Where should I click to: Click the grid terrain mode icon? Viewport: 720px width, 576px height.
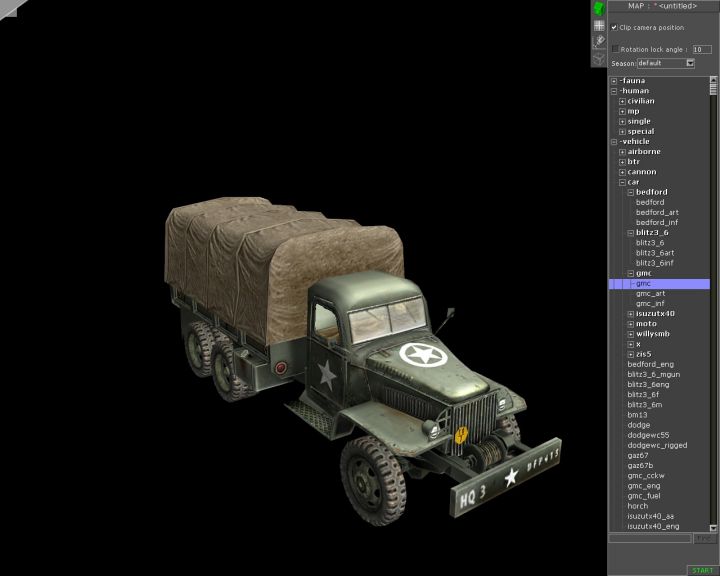point(599,25)
